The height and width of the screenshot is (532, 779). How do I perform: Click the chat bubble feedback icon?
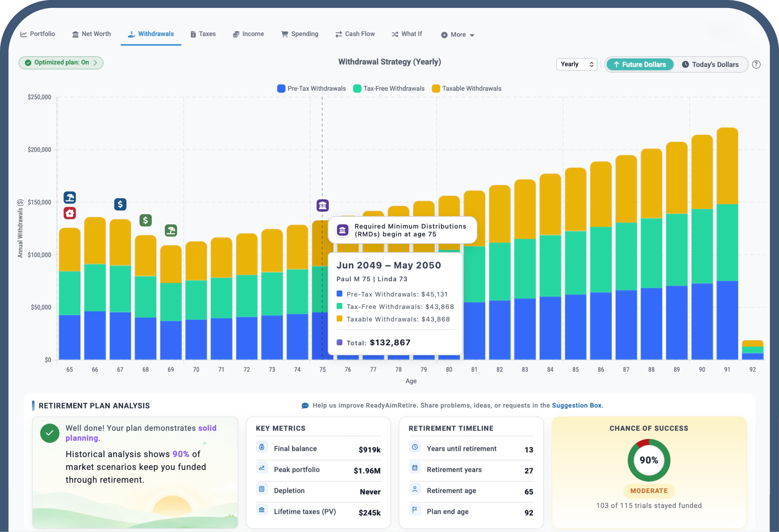click(305, 406)
